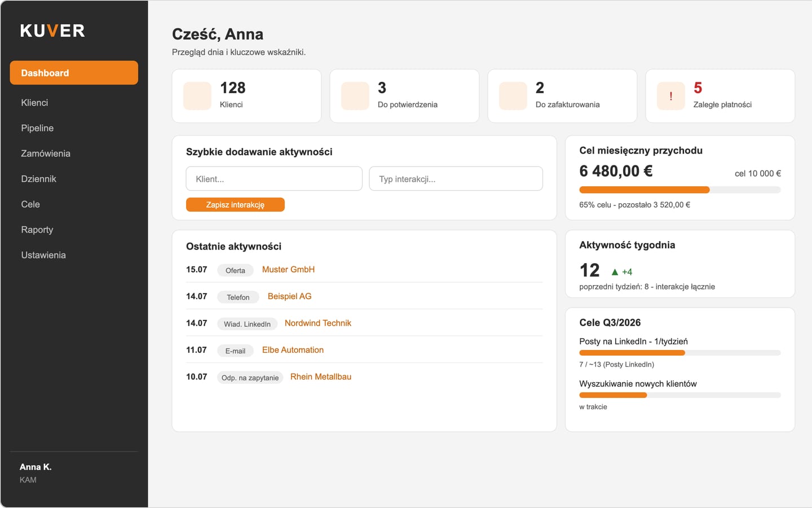Click the '65% celu - pozostało 3 520,00 €' text
This screenshot has width=812, height=508.
(x=635, y=205)
